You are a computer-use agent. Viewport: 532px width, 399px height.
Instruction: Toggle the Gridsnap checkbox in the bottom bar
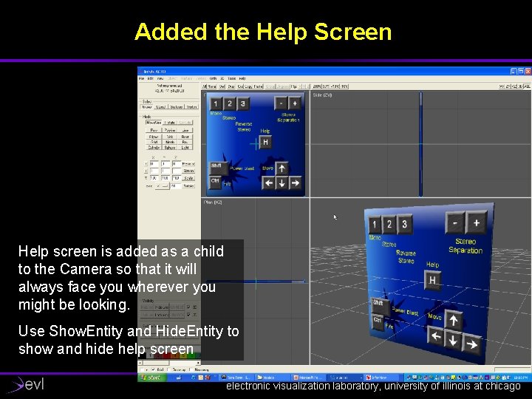click(x=168, y=369)
